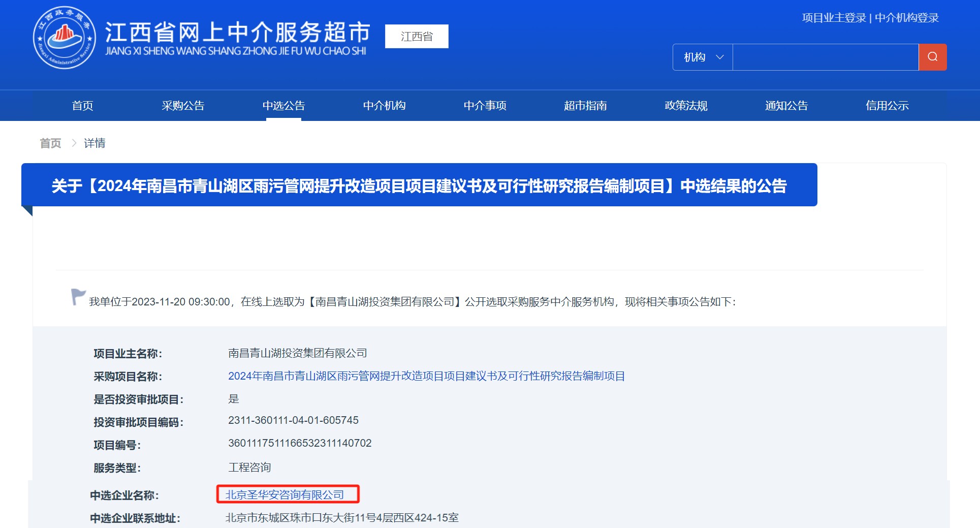980x528 pixels.
Task: Click the 项目业主名称 field label
Action: pyautogui.click(x=128, y=354)
